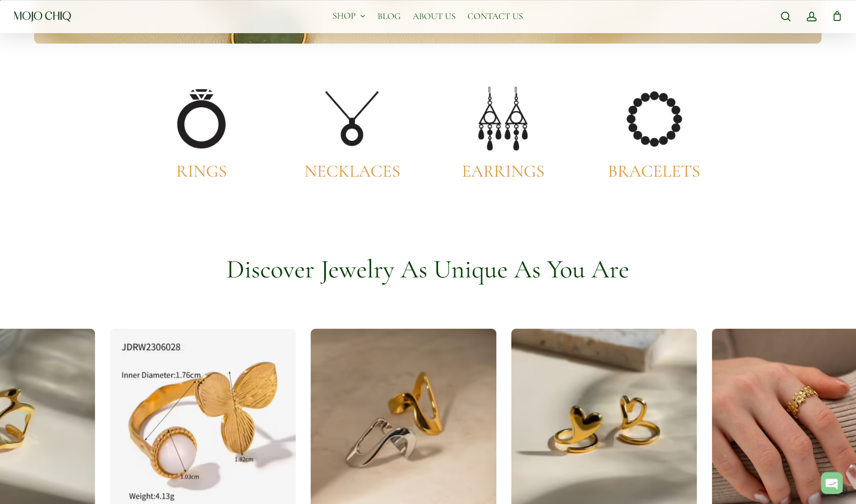This screenshot has width=856, height=504.
Task: Click the BRACELETS category label
Action: coord(654,172)
